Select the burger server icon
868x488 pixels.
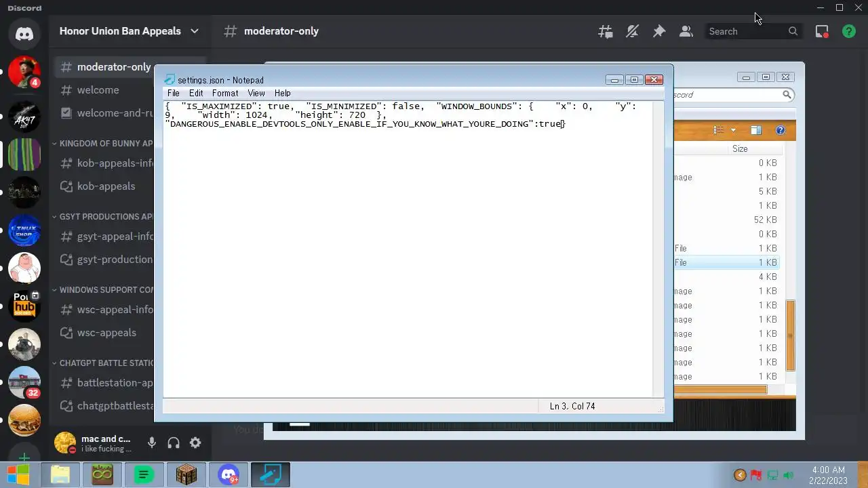24,421
